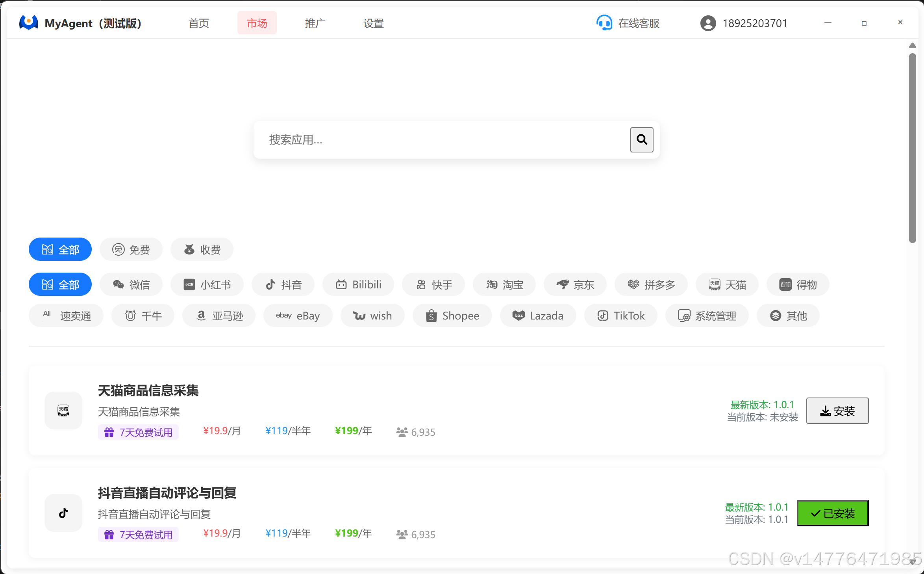Open the 推广 tab
Viewport: 924px width, 574px height.
315,23
